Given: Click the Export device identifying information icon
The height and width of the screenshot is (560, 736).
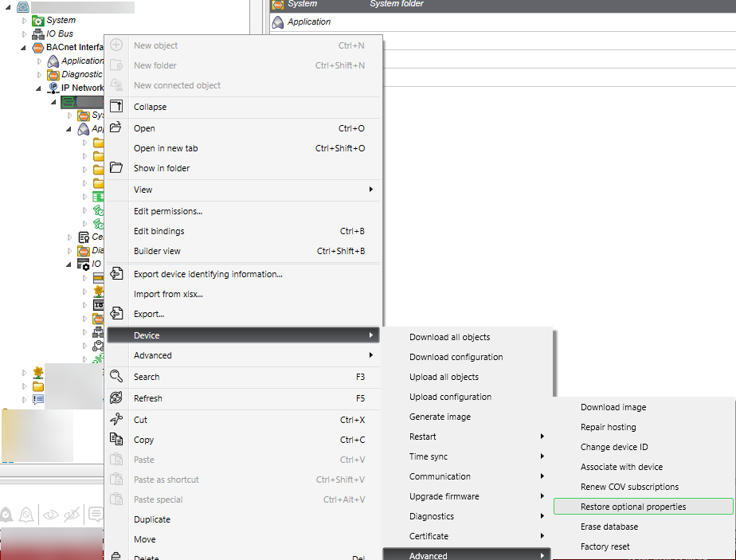Looking at the screenshot, I should coord(116,273).
